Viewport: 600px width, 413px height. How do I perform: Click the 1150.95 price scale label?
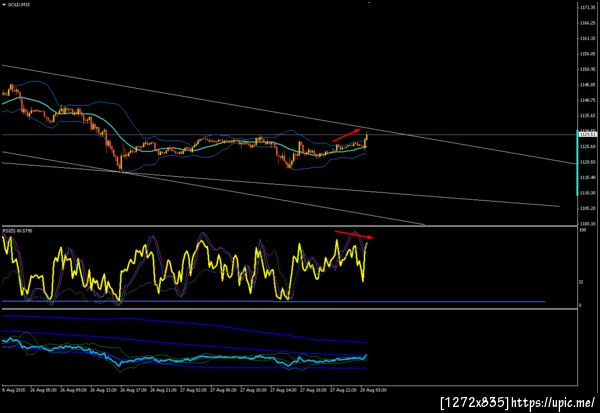click(587, 69)
